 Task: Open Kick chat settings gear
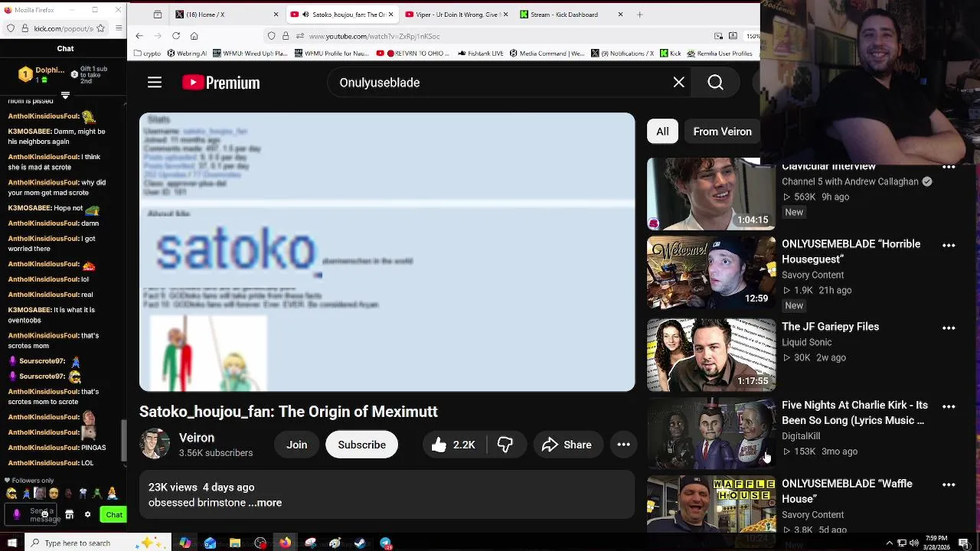coord(87,515)
